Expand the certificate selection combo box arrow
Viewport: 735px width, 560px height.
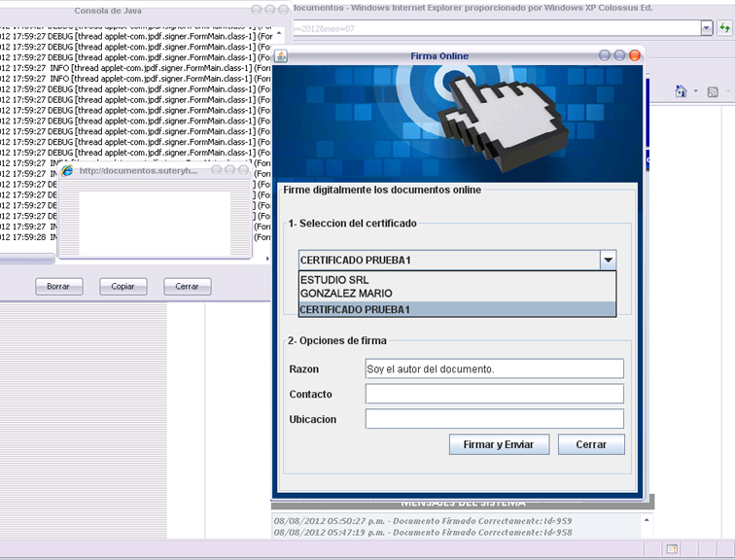pyautogui.click(x=608, y=260)
